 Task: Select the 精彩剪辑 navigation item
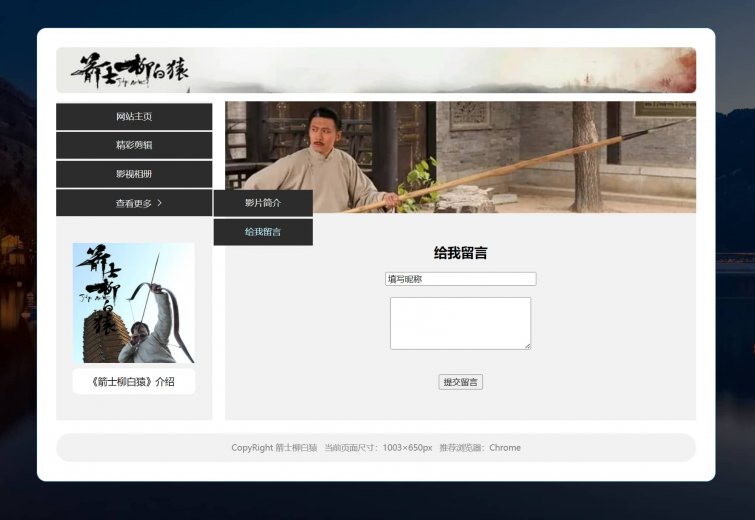point(134,145)
